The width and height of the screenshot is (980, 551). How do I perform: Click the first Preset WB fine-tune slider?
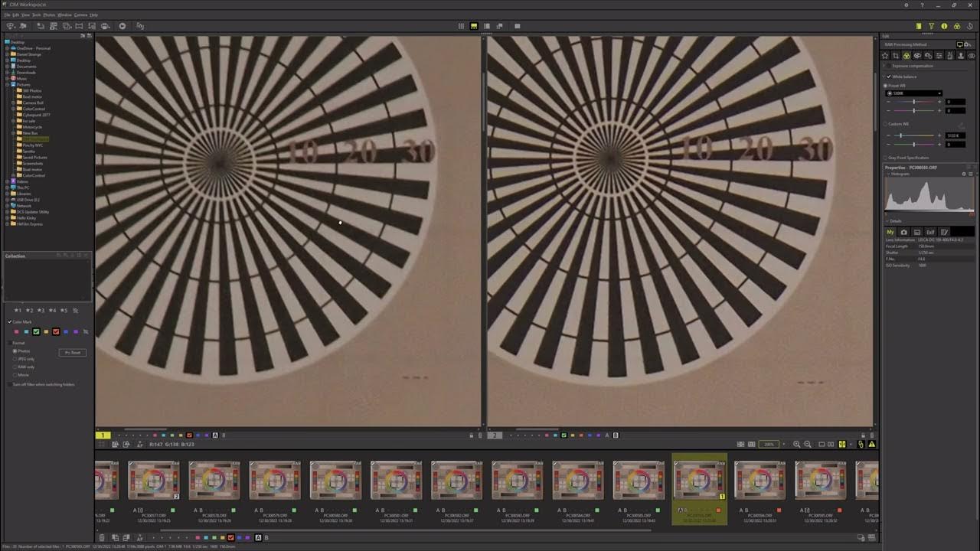coord(913,102)
